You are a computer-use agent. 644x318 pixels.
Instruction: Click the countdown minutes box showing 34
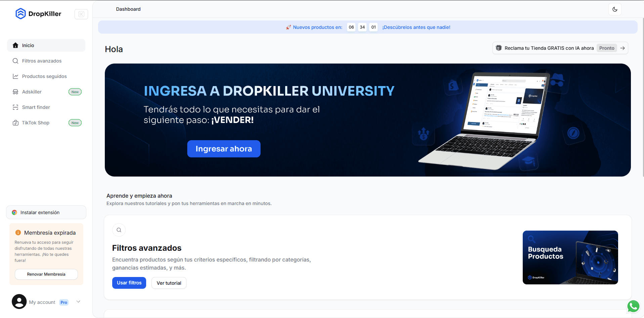(x=362, y=27)
